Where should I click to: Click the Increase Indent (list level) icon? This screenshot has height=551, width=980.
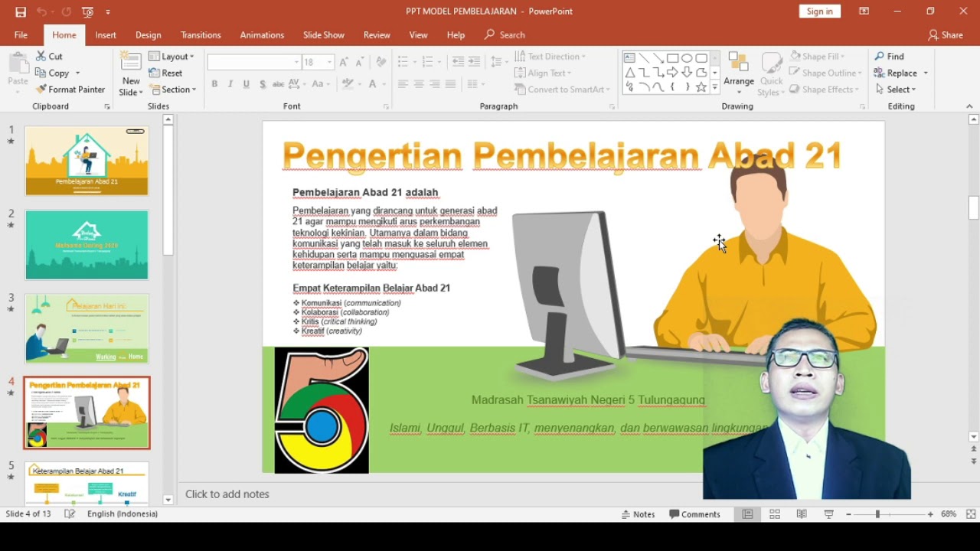pyautogui.click(x=474, y=62)
